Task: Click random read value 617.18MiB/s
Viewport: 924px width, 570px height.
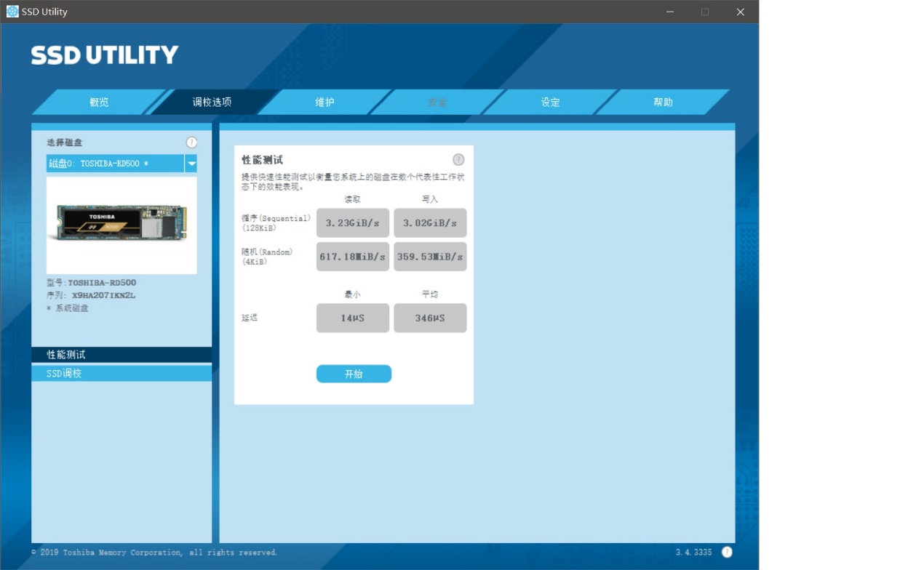Action: point(353,257)
